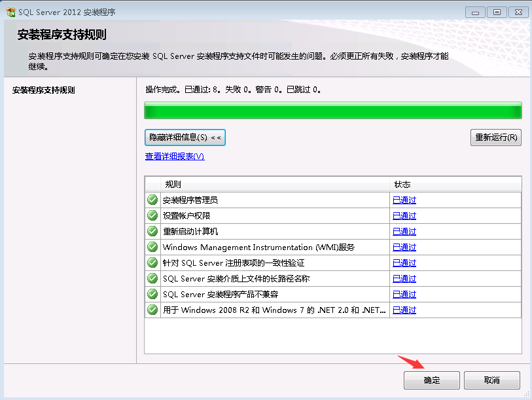Open 已通过 status for 产品不兼容 rule
The height and width of the screenshot is (400, 532).
tap(404, 294)
